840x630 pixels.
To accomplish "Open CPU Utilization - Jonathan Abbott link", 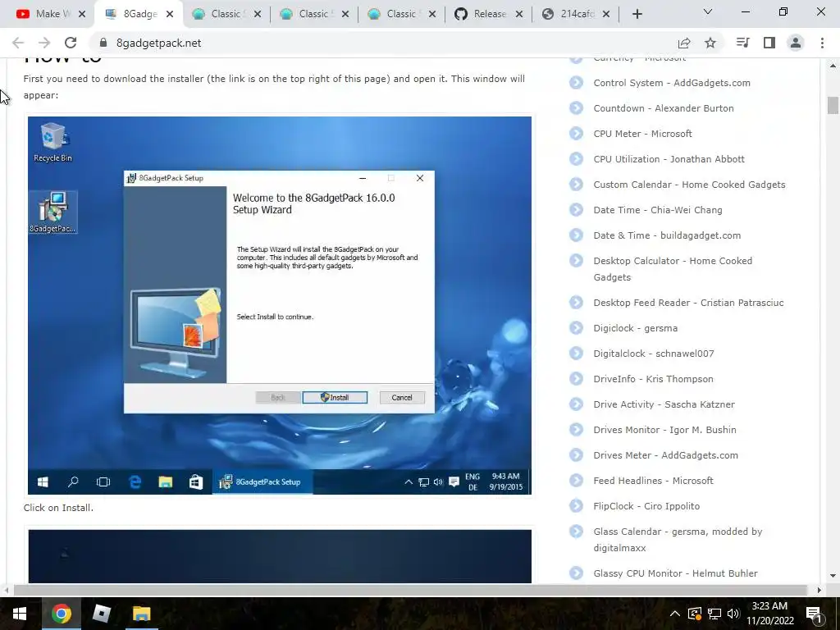I will (669, 159).
